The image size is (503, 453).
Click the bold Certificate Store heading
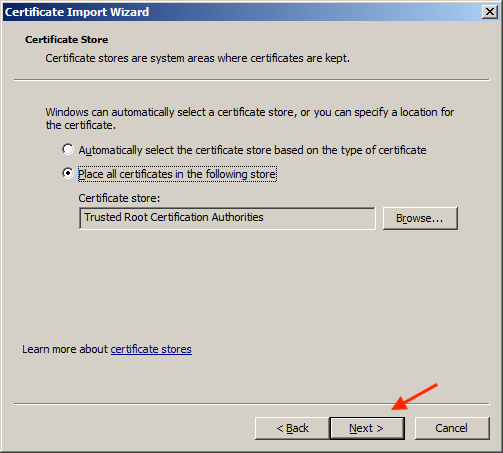coord(66,40)
